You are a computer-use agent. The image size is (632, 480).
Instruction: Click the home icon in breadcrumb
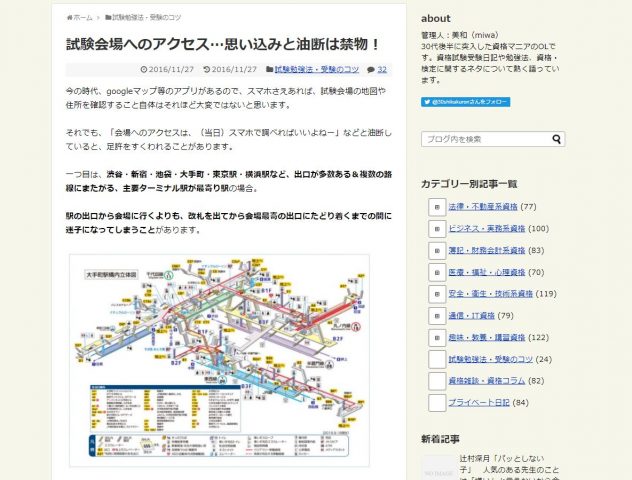pos(69,18)
